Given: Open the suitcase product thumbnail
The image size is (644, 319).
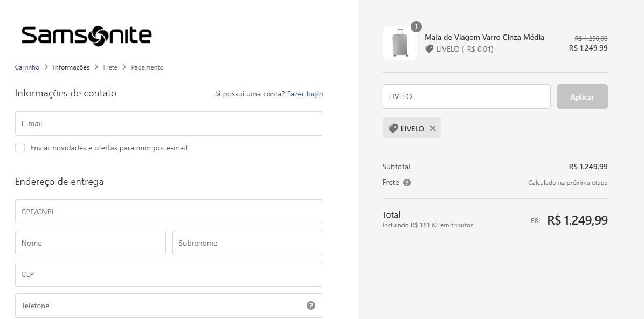Looking at the screenshot, I should pos(400,43).
